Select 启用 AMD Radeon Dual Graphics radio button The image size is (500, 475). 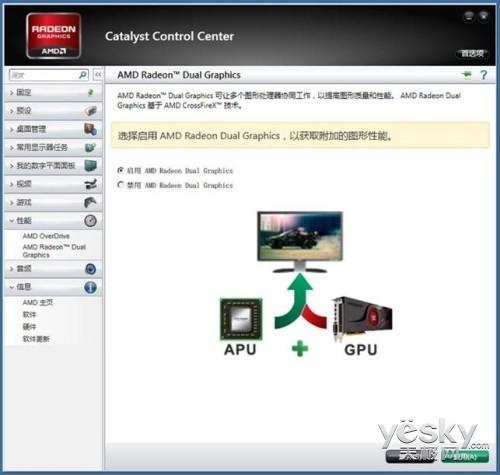pyautogui.click(x=121, y=170)
